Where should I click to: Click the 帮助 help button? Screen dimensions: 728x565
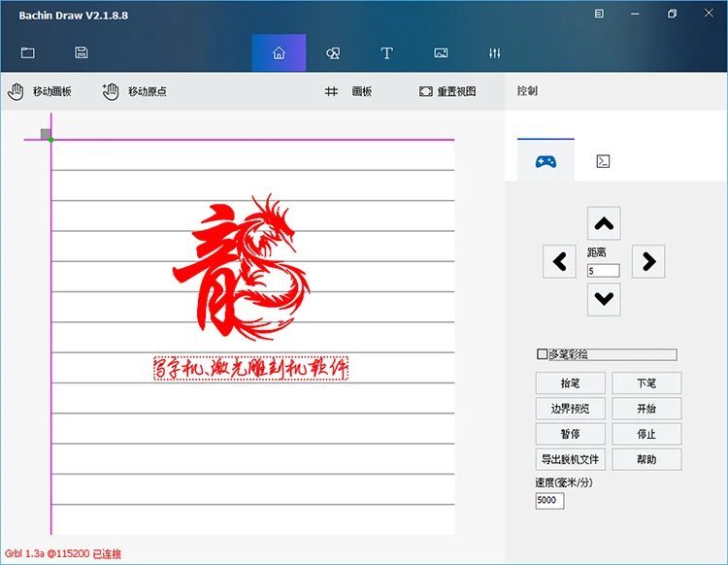(x=646, y=459)
